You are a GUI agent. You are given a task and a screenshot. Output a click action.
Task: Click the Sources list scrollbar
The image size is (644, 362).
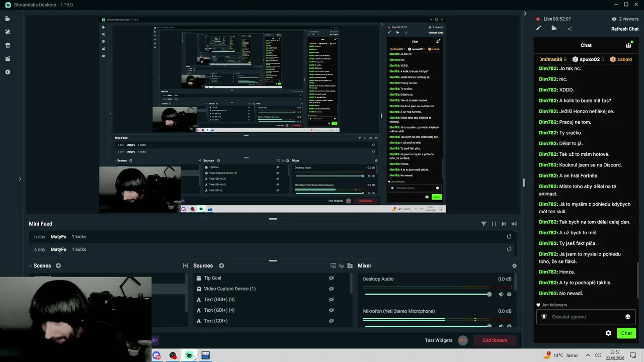click(x=351, y=283)
